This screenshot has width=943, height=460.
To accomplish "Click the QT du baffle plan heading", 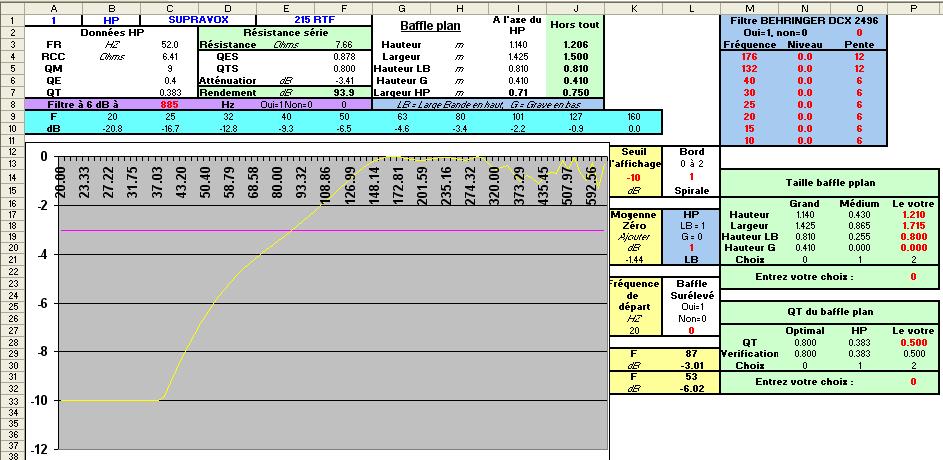I will click(830, 311).
